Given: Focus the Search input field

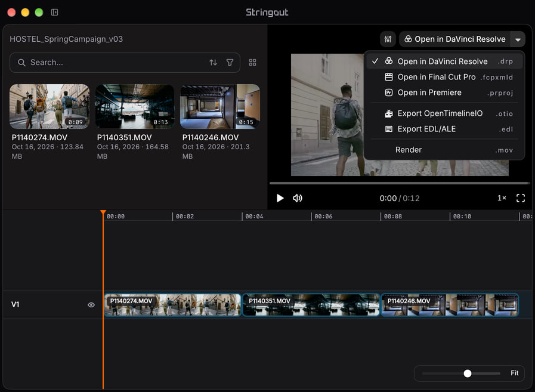Looking at the screenshot, I should click(125, 63).
